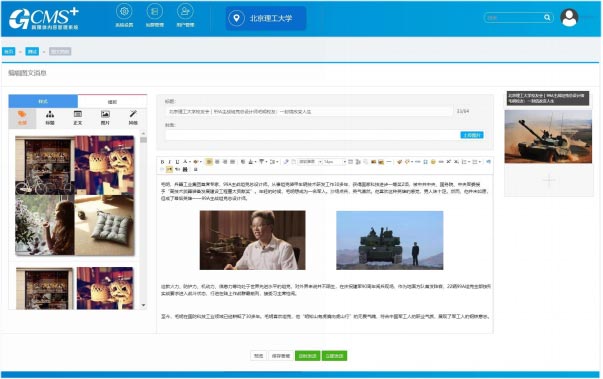This screenshot has height=379, width=603.
Task: Click the white preview button at bottom
Action: (258, 356)
